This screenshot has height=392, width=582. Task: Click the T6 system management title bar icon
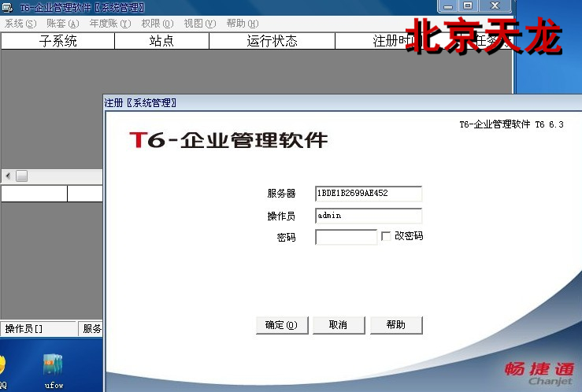point(7,7)
